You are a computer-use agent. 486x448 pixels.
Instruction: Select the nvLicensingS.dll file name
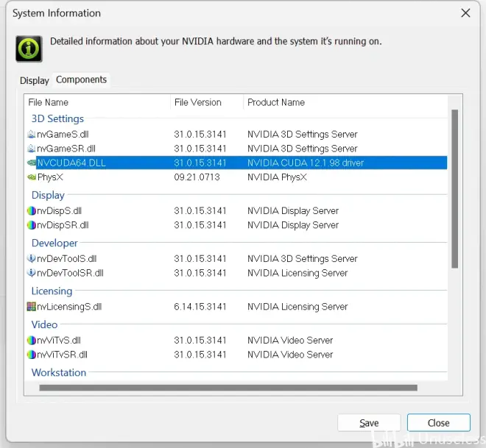[x=69, y=307]
